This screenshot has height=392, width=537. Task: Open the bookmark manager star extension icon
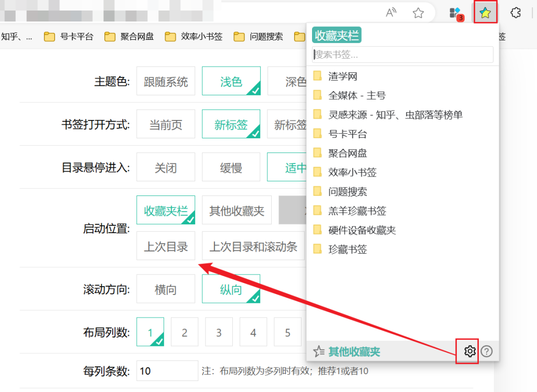coord(485,13)
